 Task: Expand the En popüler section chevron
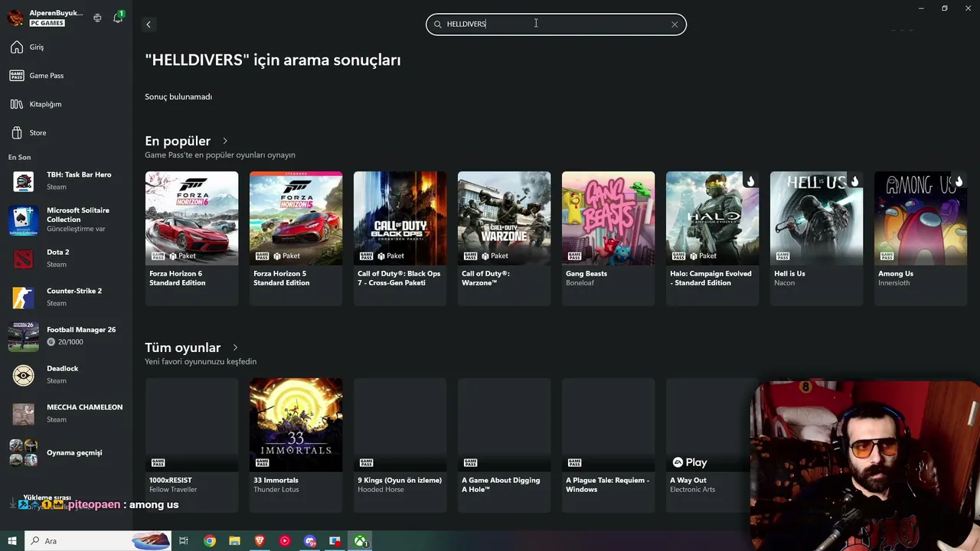225,141
